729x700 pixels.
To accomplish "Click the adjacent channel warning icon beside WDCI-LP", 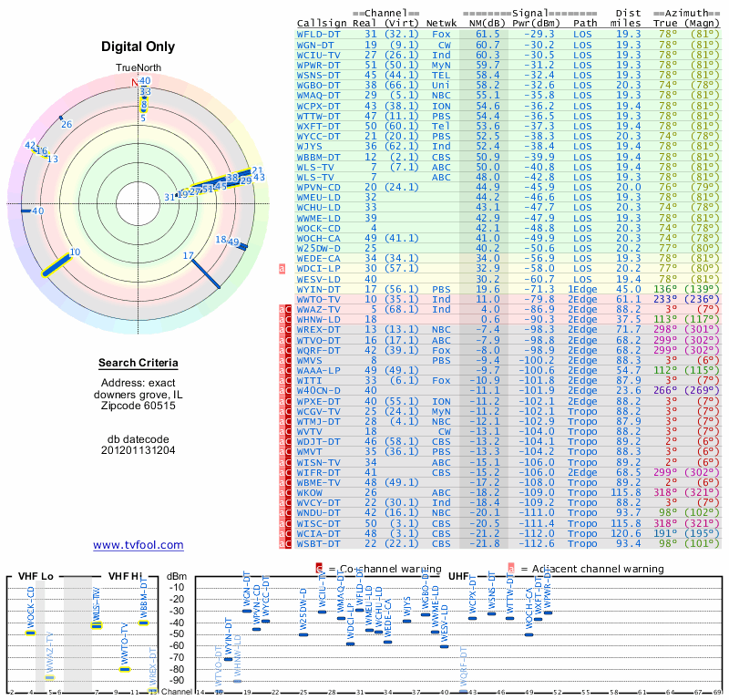I will (282, 269).
